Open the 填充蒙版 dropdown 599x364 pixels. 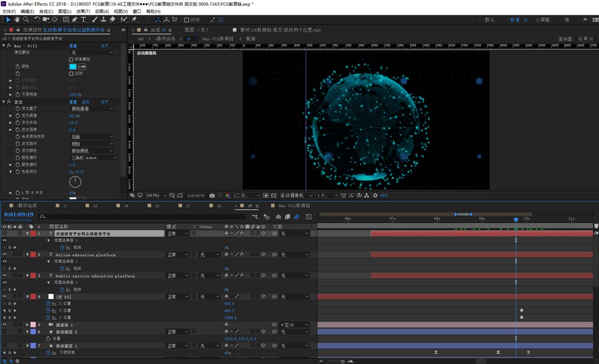point(92,53)
